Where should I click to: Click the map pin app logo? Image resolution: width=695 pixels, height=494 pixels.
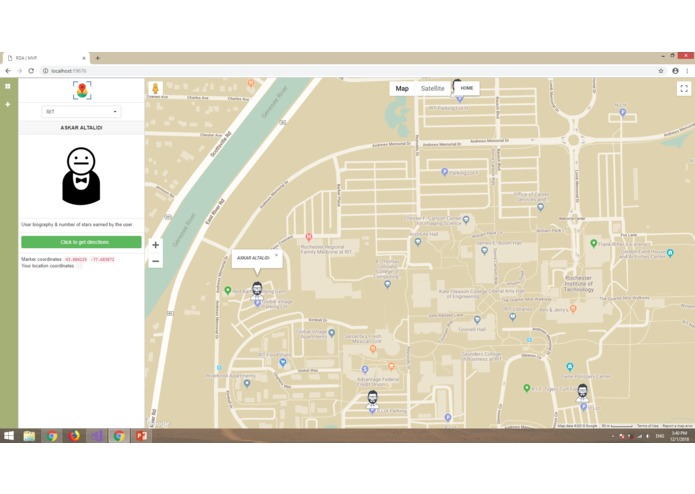pos(82,90)
